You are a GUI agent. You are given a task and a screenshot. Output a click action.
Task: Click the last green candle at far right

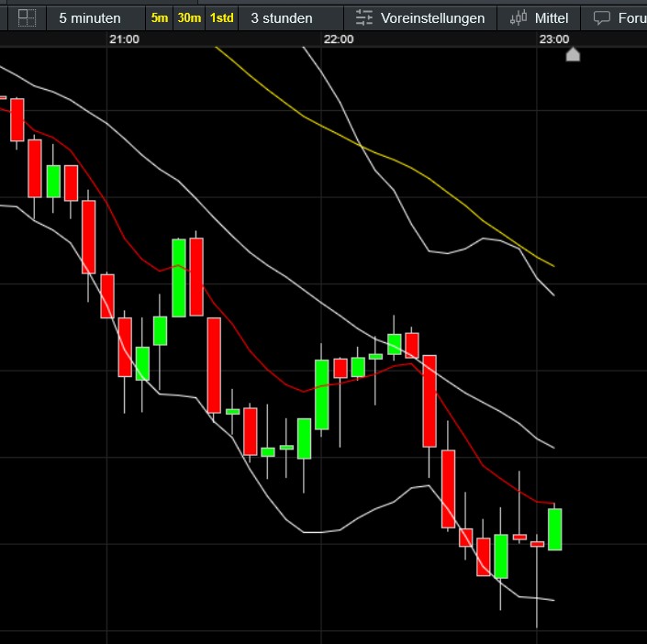point(555,529)
